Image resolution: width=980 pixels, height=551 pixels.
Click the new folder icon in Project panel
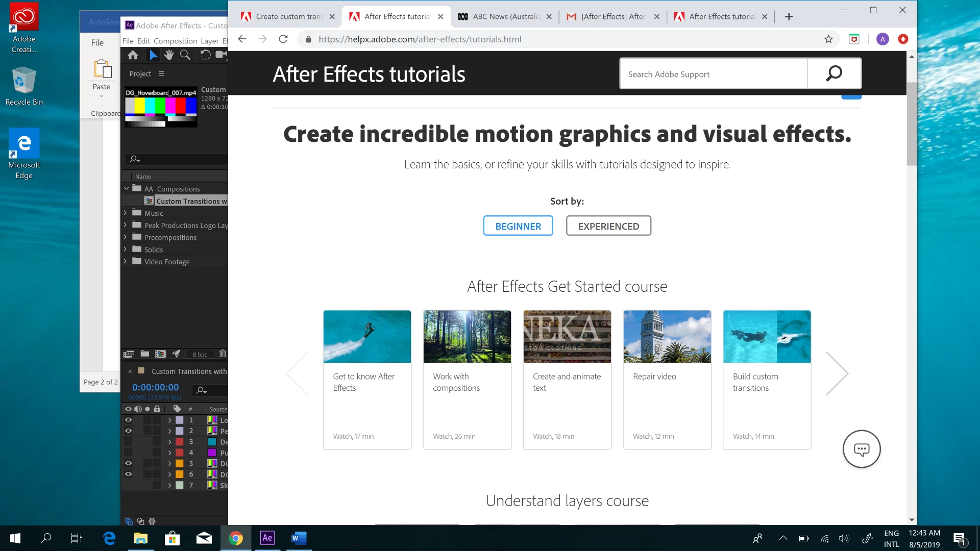[145, 354]
